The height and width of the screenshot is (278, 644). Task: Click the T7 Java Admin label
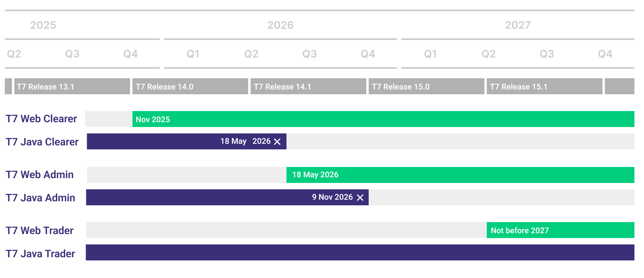(x=40, y=198)
